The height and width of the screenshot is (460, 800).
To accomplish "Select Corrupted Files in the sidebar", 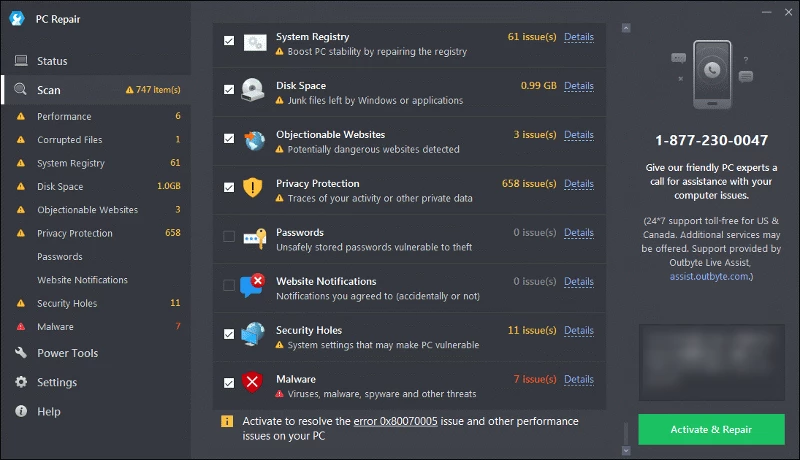I will pos(96,139).
